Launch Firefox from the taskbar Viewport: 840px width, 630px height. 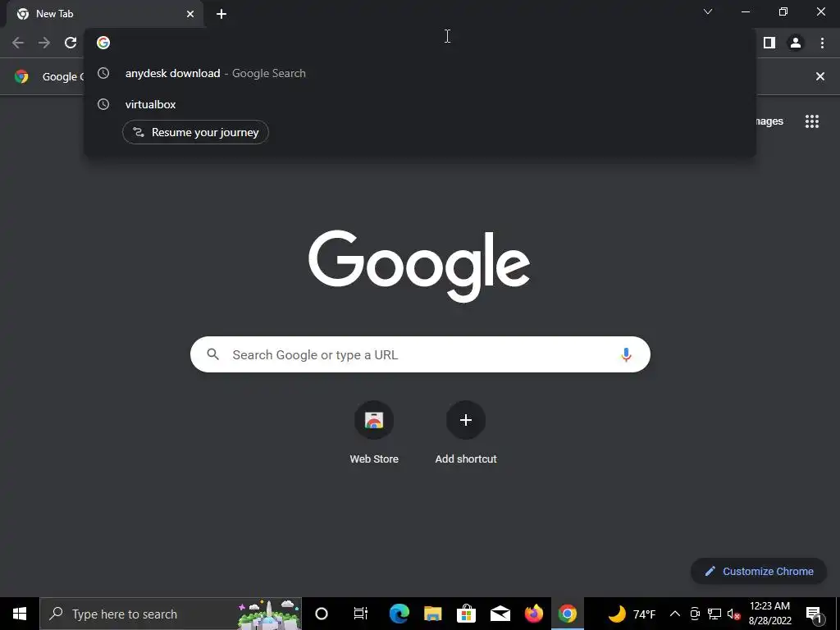tap(533, 614)
